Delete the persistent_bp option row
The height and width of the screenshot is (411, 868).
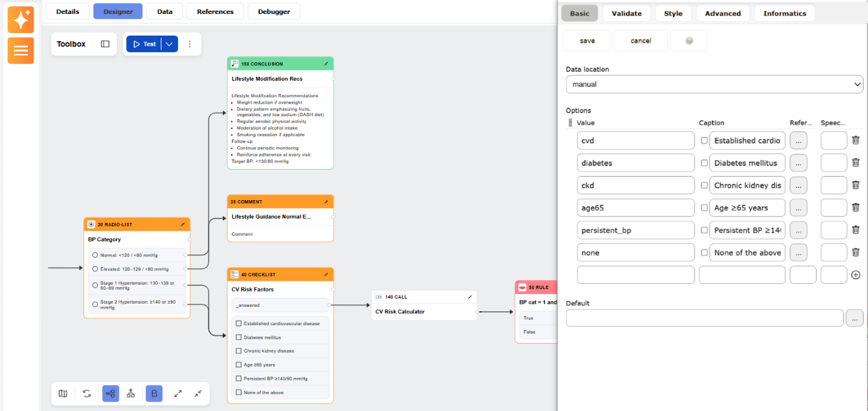click(x=856, y=230)
